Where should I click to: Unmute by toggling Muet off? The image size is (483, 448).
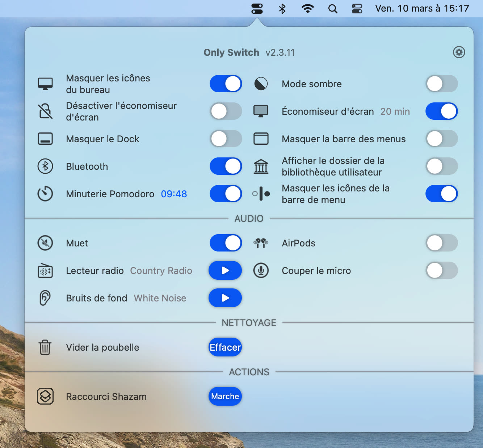click(226, 243)
